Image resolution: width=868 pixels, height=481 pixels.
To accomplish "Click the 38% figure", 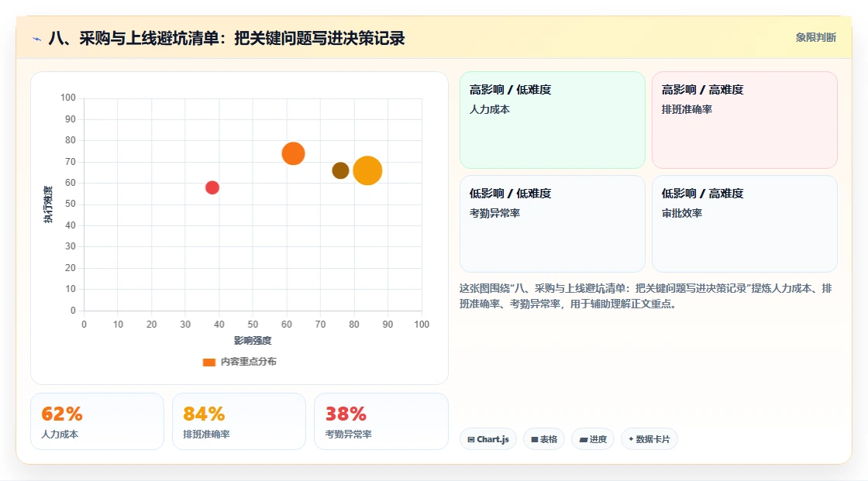I will point(346,414).
